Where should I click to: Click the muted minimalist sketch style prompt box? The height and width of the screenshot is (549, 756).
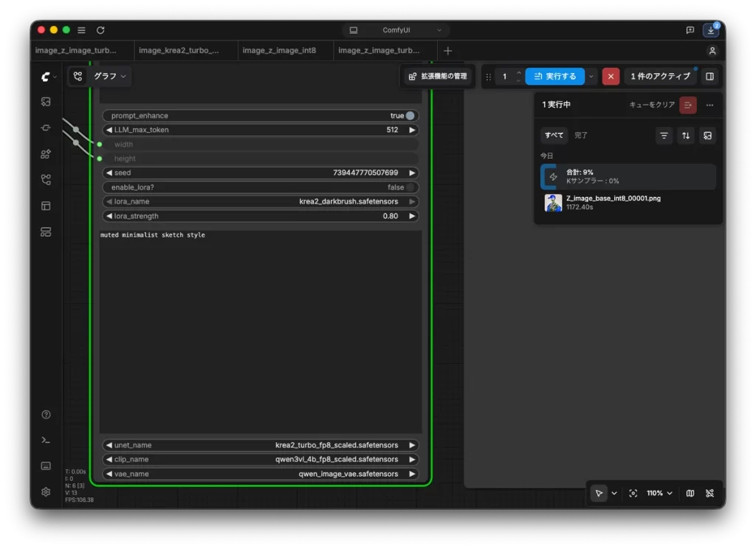click(261, 331)
